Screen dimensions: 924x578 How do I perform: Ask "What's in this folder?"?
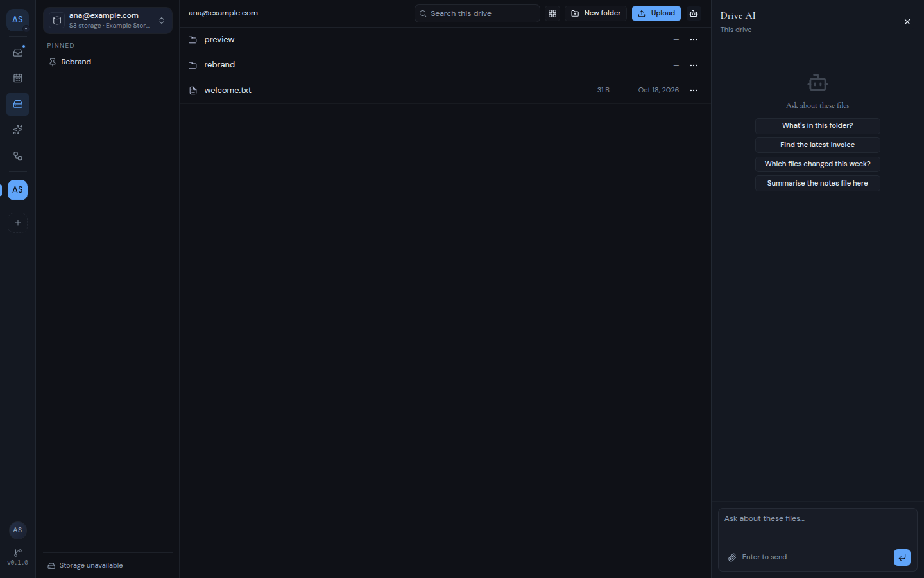pos(817,126)
